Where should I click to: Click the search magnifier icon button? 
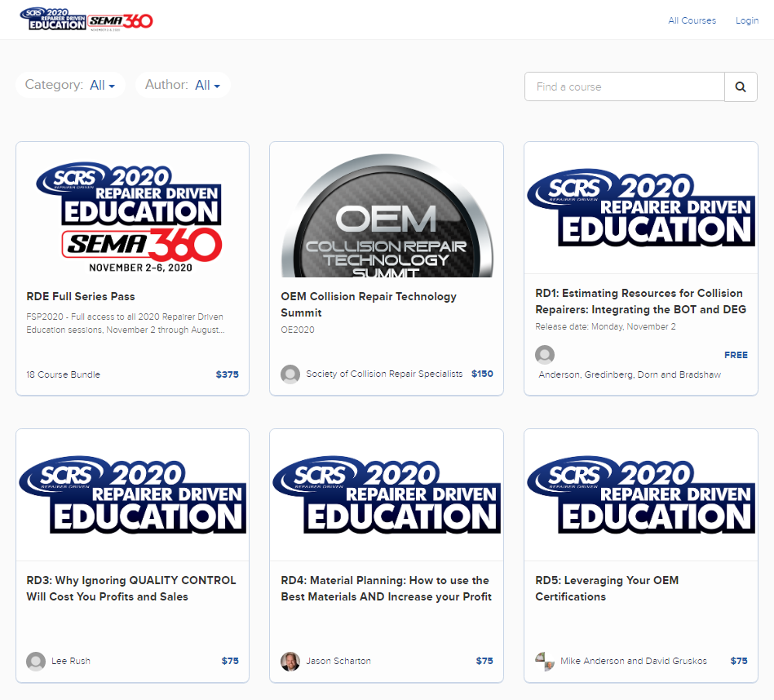pyautogui.click(x=741, y=86)
